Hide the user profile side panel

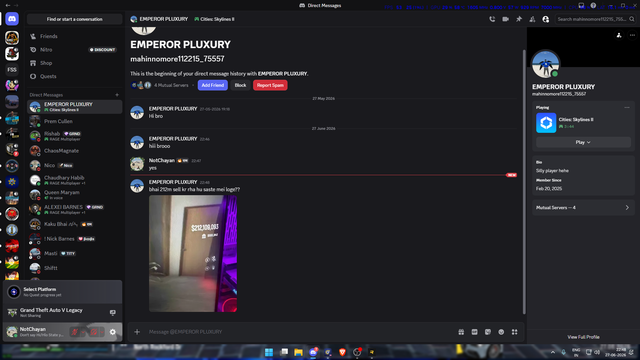click(546, 19)
